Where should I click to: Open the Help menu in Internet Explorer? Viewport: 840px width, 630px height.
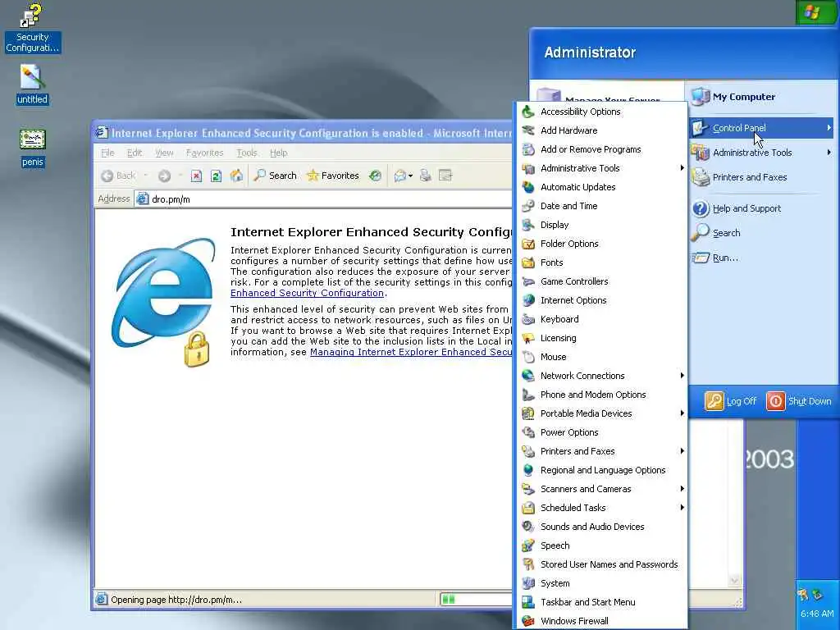pos(279,153)
